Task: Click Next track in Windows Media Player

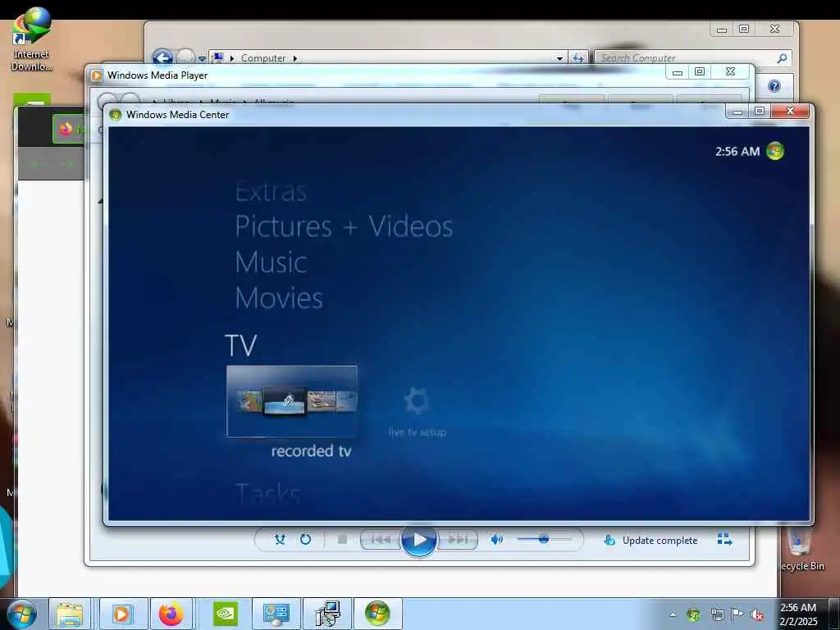Action: 457,540
